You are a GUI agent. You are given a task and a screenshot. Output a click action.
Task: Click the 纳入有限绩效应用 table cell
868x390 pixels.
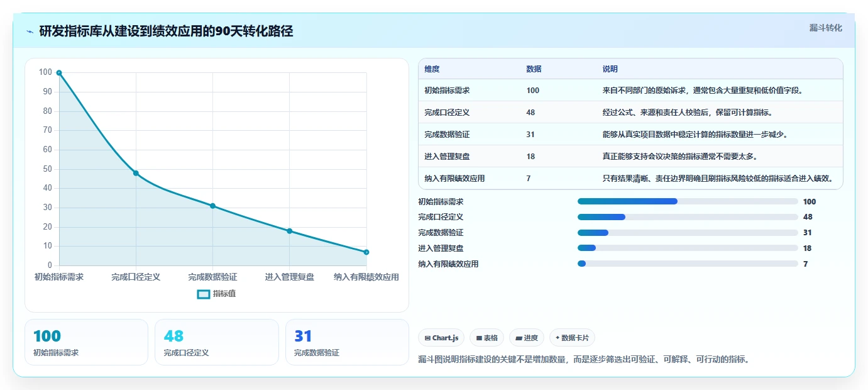click(x=454, y=179)
